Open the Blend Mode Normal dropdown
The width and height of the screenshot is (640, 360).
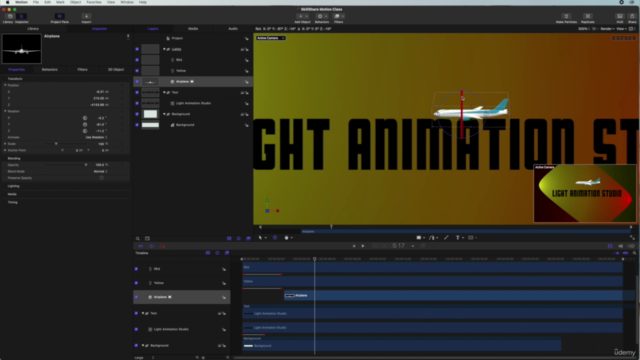coord(100,171)
